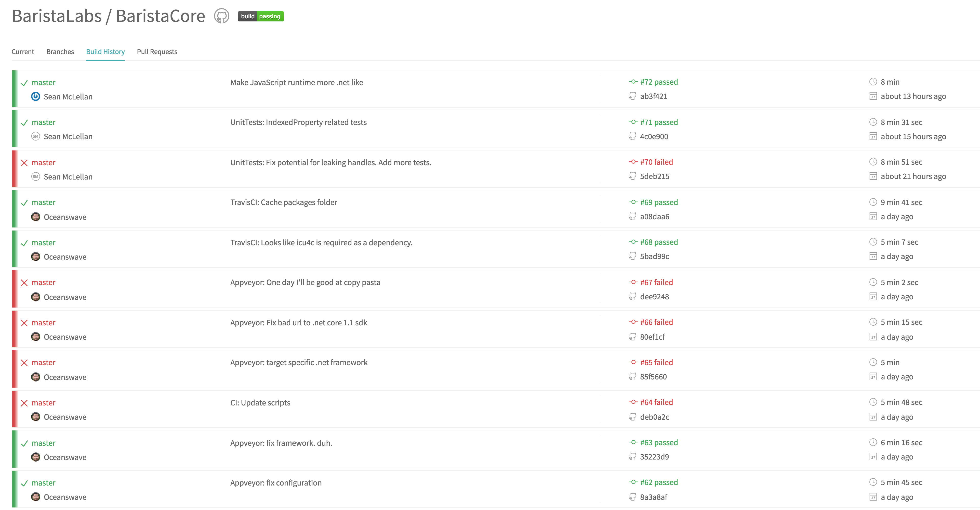Click Oceanswave avatar on build #64 row

35,417
